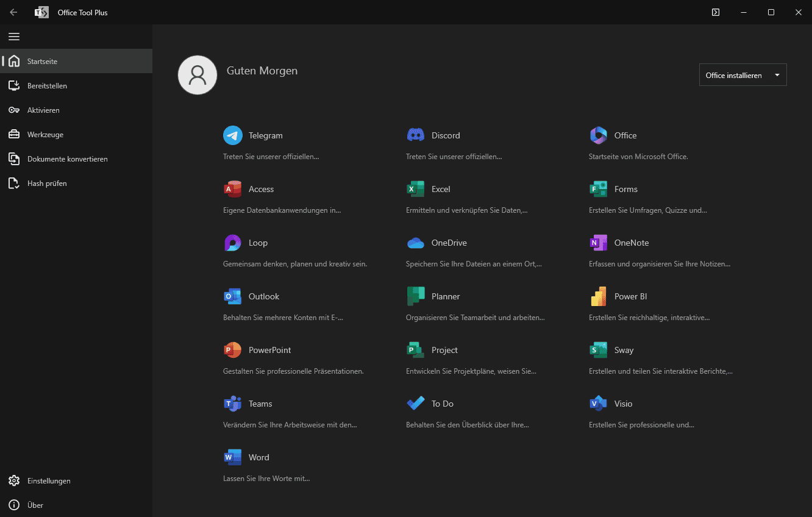Image resolution: width=812 pixels, height=517 pixels.
Task: Click the Teams app icon
Action: pyautogui.click(x=233, y=404)
